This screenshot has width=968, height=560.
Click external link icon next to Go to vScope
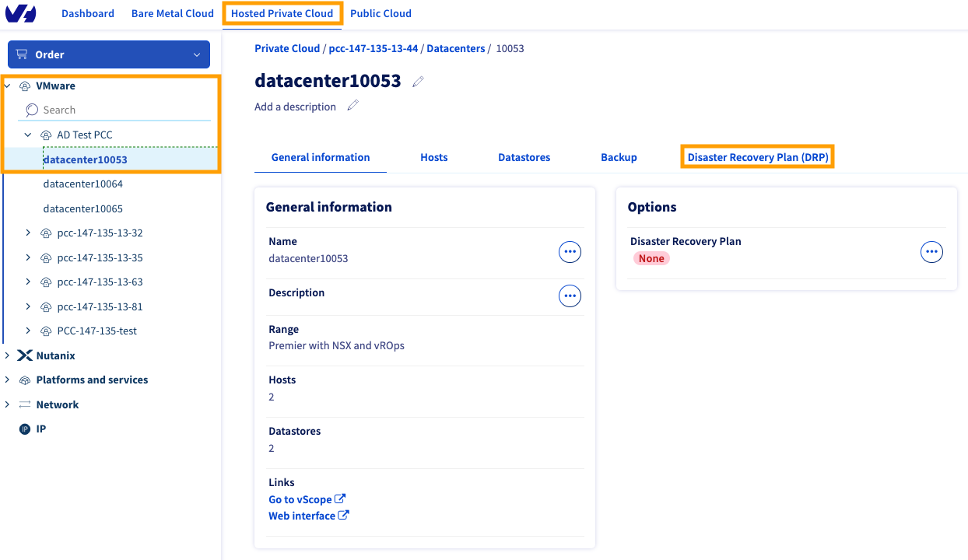340,499
